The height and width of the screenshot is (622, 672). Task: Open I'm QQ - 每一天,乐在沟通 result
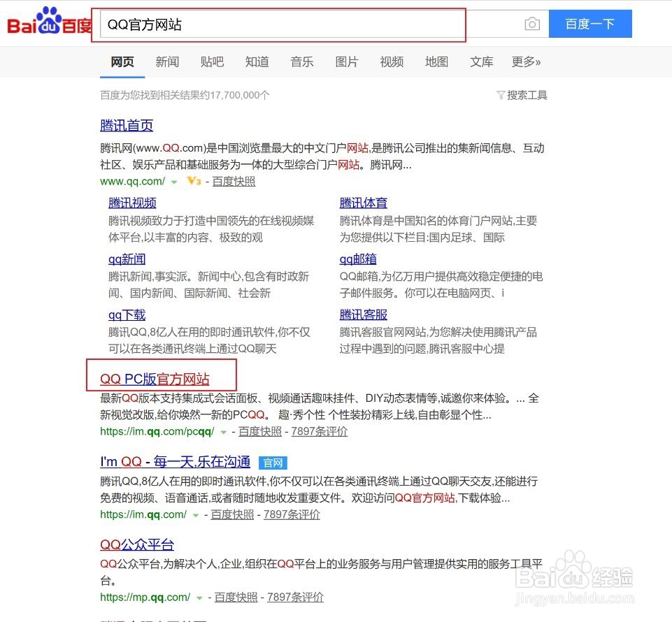[x=176, y=462]
